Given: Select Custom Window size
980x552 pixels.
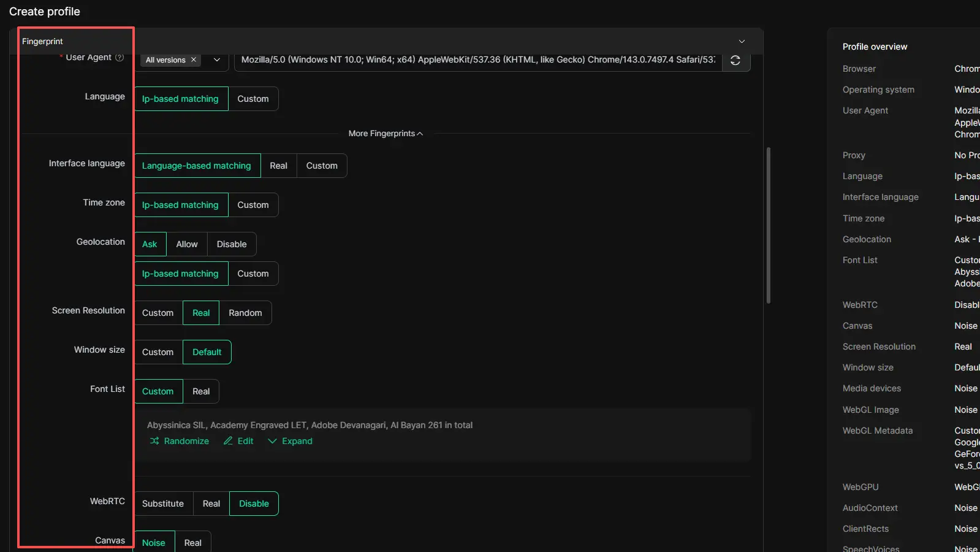Looking at the screenshot, I should [x=158, y=352].
